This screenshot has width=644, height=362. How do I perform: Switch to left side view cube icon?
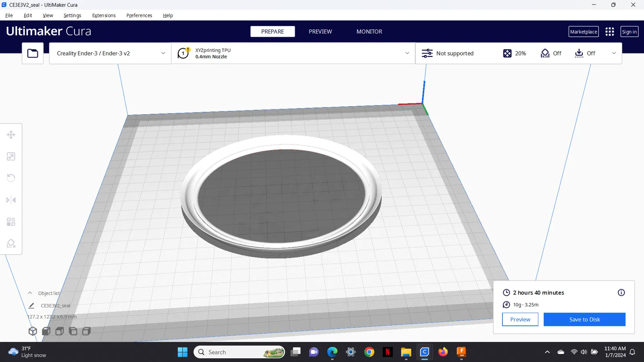[73, 331]
